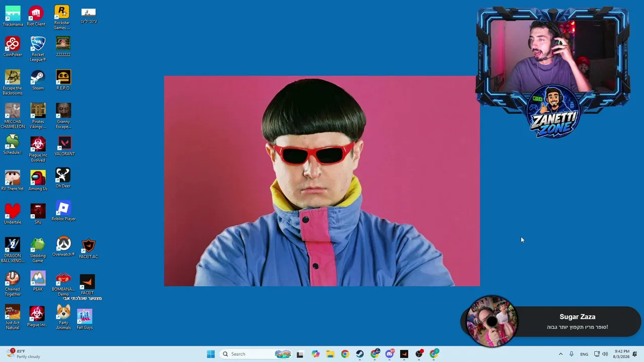
Task: Launch Plague Inc. on the bottom row
Action: click(x=37, y=316)
